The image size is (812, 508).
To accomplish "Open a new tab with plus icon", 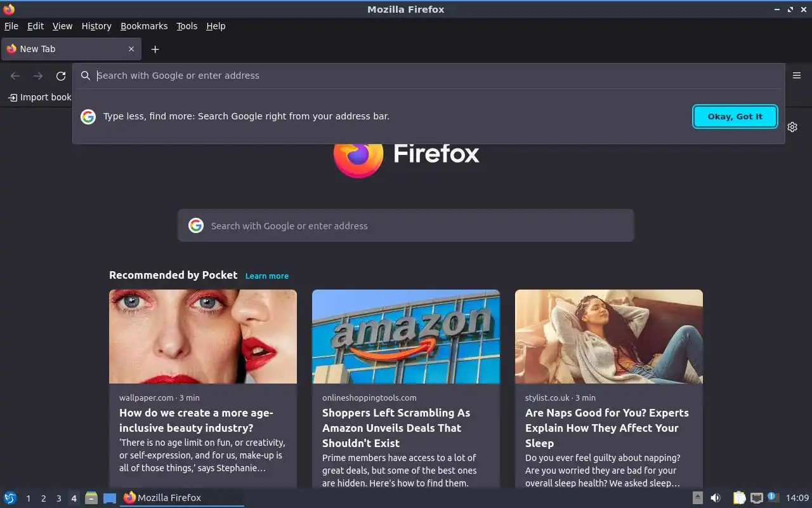I will [155, 49].
